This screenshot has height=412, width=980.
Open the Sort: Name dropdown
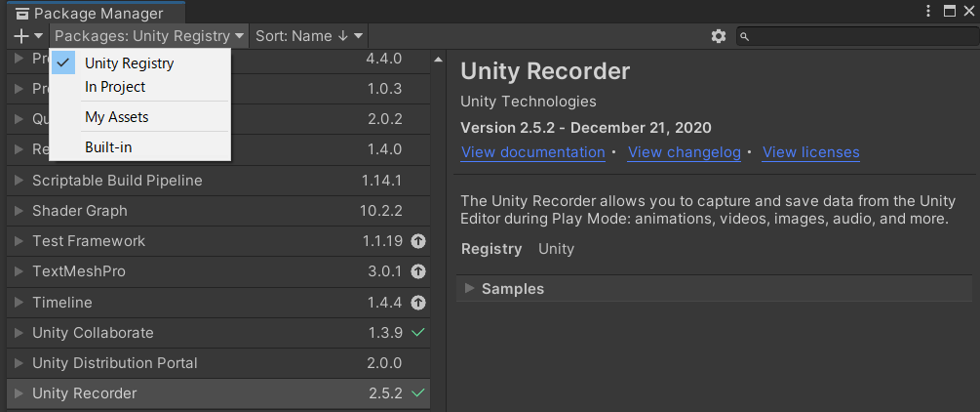pyautogui.click(x=309, y=36)
